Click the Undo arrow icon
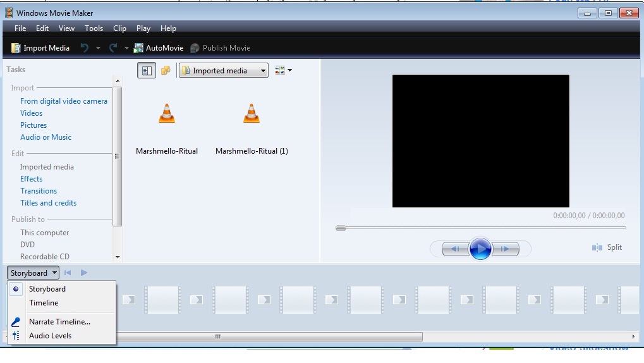The image size is (644, 363). tap(84, 47)
